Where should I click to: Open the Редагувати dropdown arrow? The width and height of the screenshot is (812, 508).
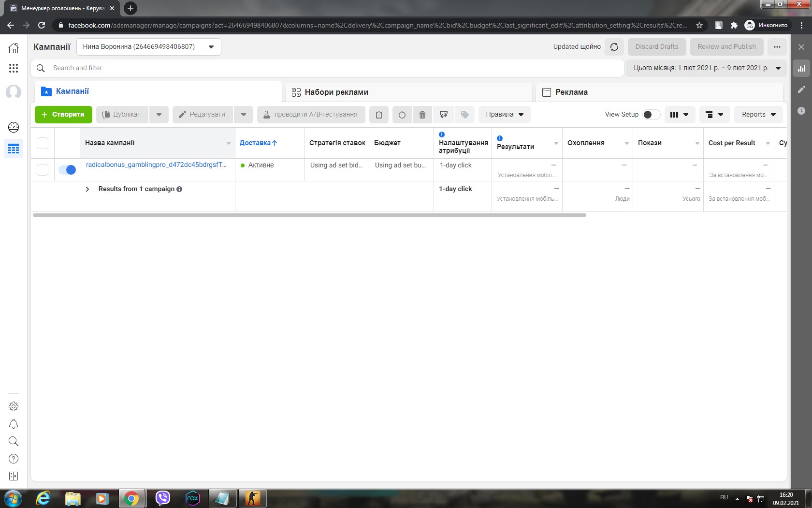[x=244, y=115]
